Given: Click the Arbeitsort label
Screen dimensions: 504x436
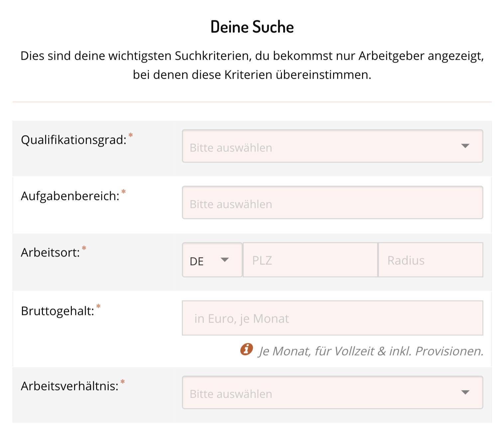Looking at the screenshot, I should 50,253.
